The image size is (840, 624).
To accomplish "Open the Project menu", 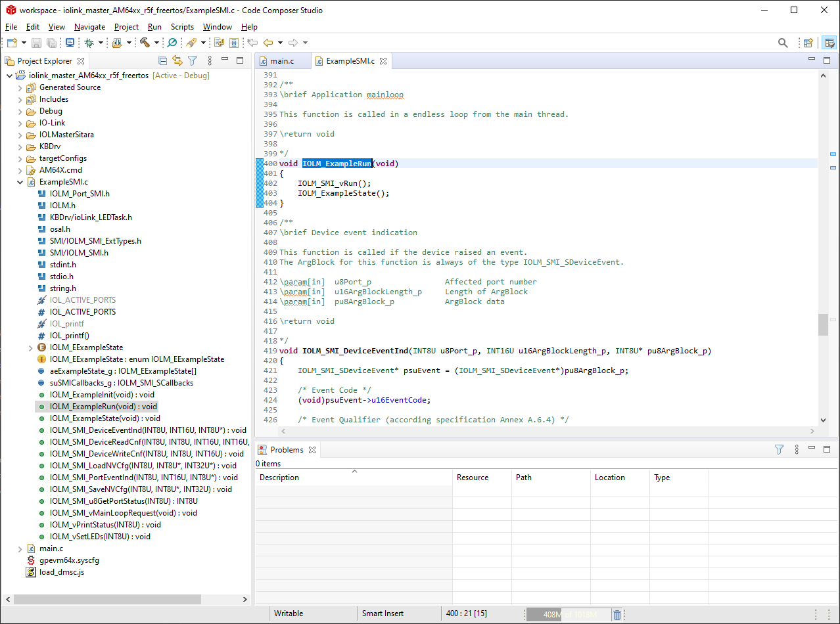I will click(x=126, y=27).
